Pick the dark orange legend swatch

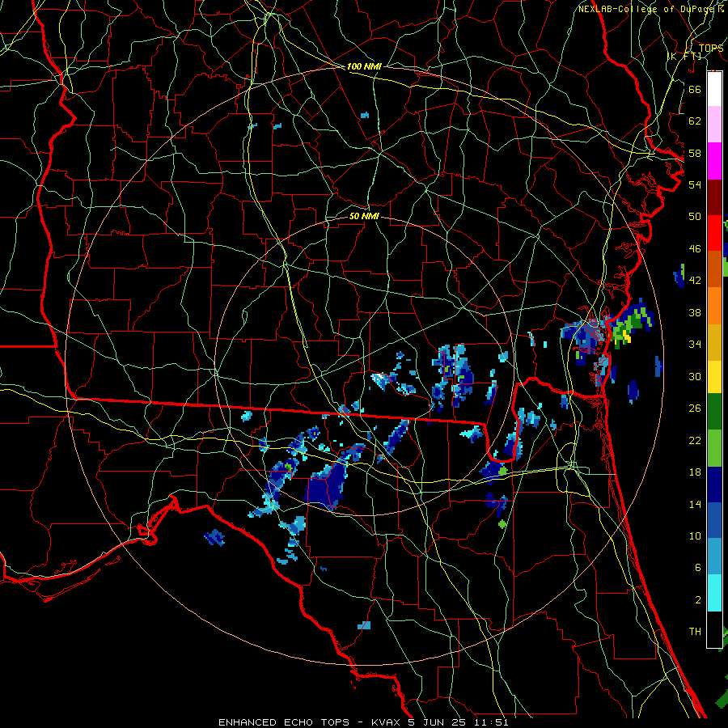pos(714,269)
